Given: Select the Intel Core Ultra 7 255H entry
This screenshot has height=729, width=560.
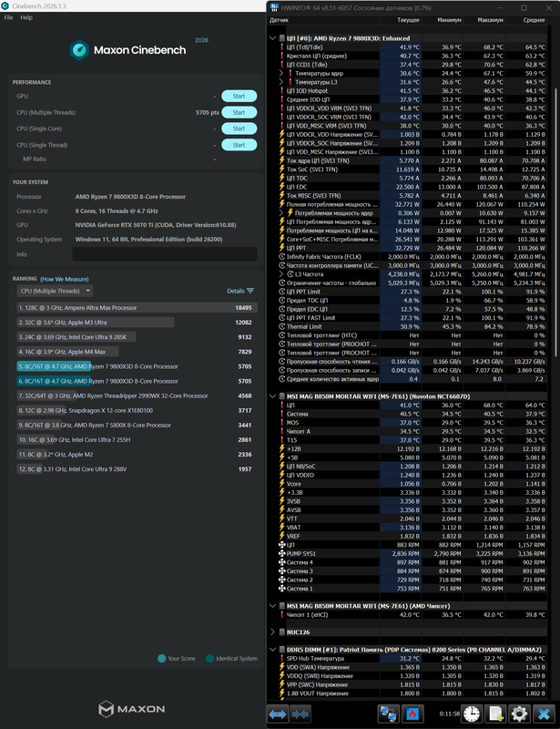Looking at the screenshot, I should point(137,440).
